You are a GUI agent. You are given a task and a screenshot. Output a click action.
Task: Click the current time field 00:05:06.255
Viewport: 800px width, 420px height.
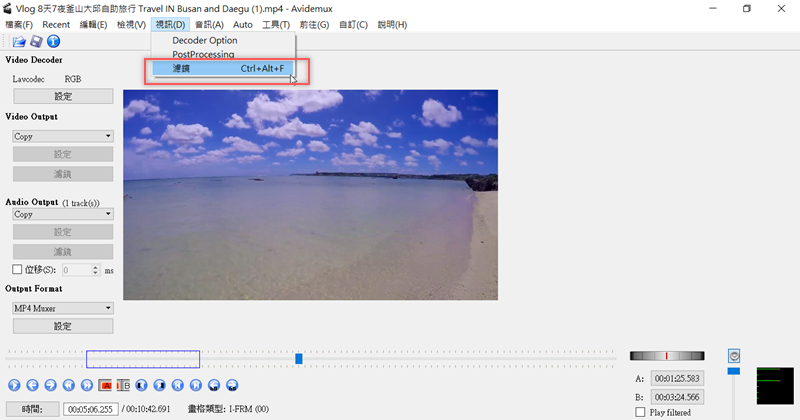(91, 409)
